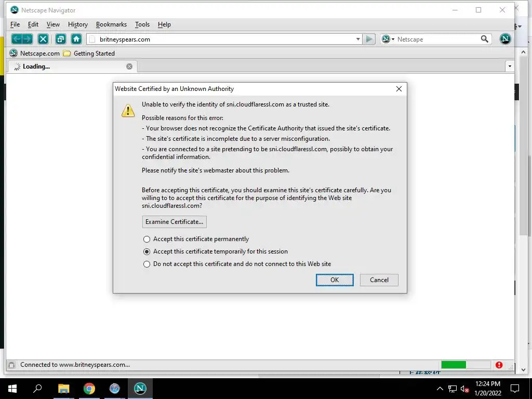
Task: Open the Netscape.com bookmark
Action: [x=35, y=54]
